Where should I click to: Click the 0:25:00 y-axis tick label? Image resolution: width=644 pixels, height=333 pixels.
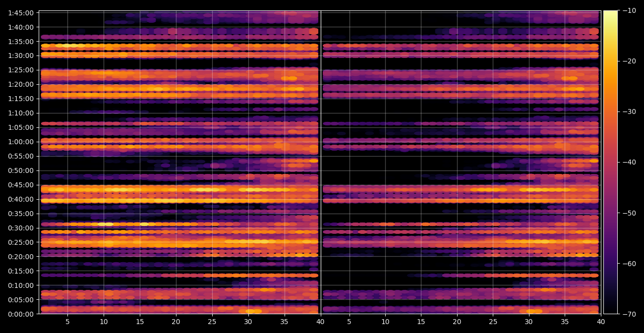[x=21, y=242]
